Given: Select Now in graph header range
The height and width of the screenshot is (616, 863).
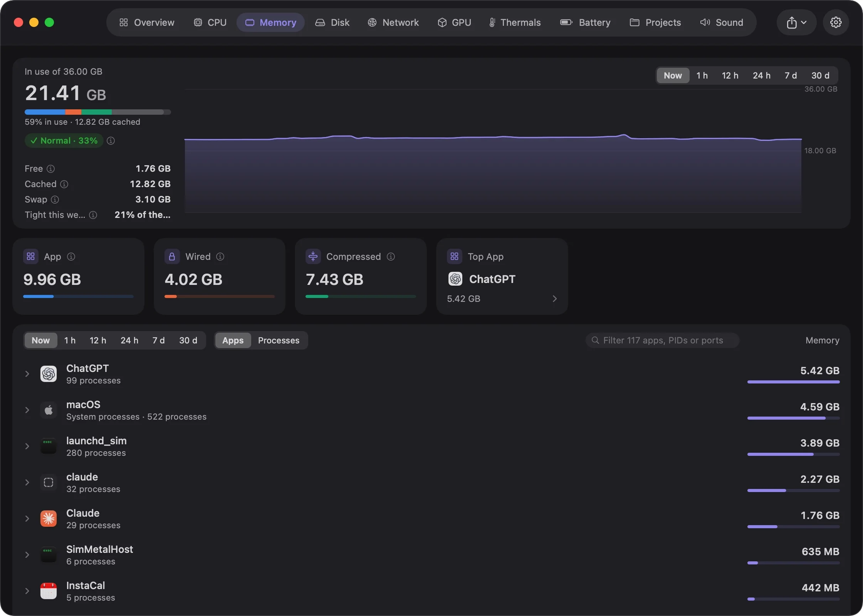Looking at the screenshot, I should point(673,75).
